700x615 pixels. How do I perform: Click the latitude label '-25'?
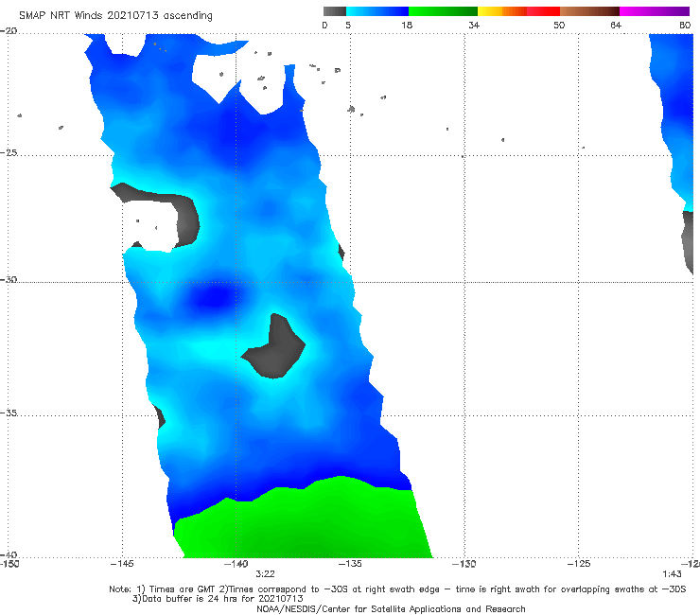pos(9,152)
